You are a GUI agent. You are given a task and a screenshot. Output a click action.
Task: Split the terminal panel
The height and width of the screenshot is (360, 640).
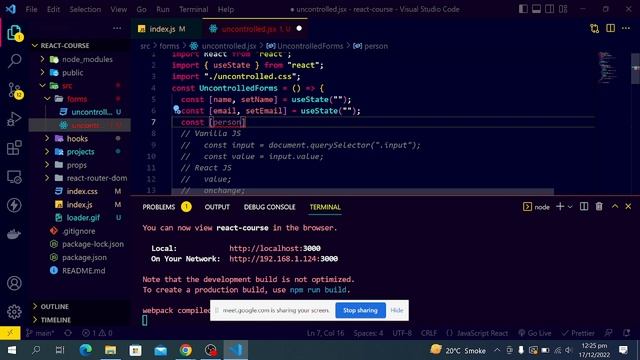pyautogui.click(x=584, y=207)
